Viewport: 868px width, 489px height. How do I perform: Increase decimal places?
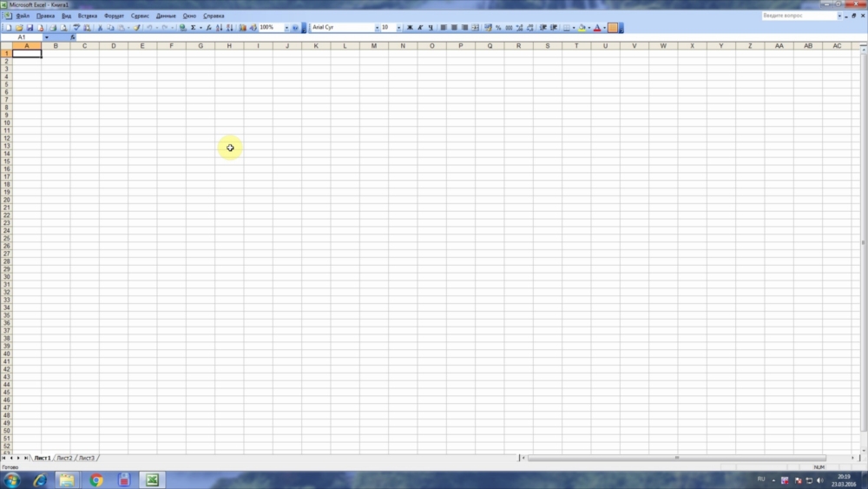click(519, 28)
